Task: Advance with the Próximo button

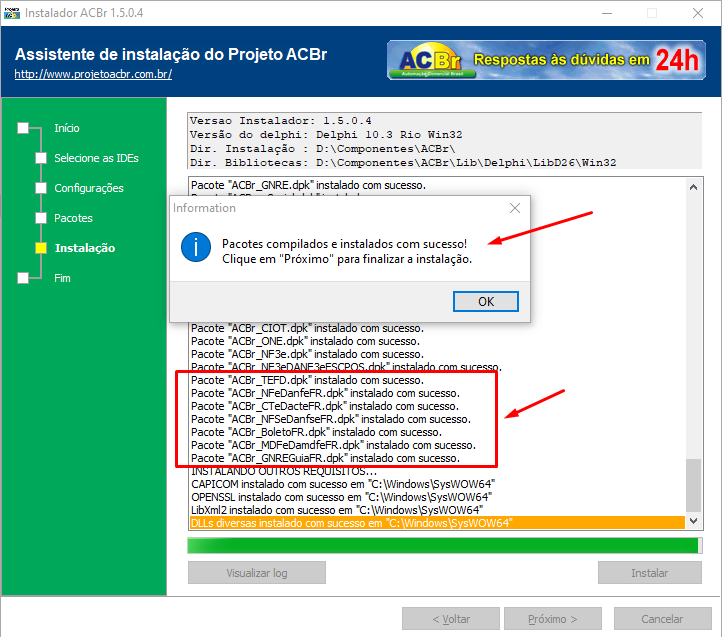Action: (x=553, y=619)
